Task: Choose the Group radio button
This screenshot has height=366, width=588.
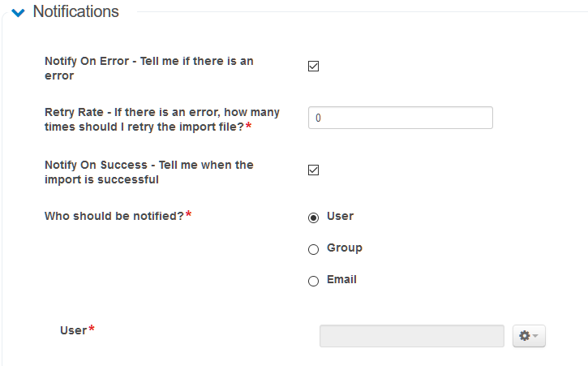Action: click(x=314, y=250)
